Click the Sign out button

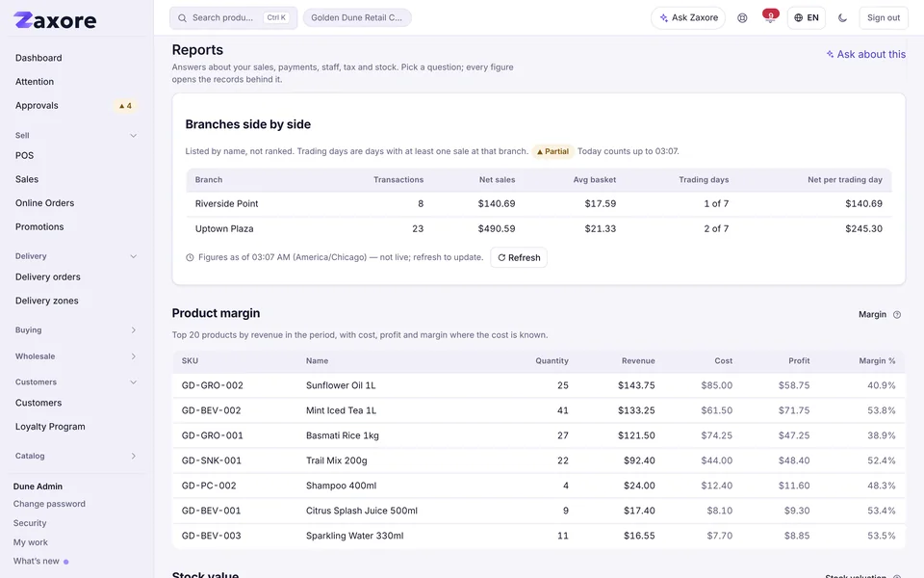[884, 17]
